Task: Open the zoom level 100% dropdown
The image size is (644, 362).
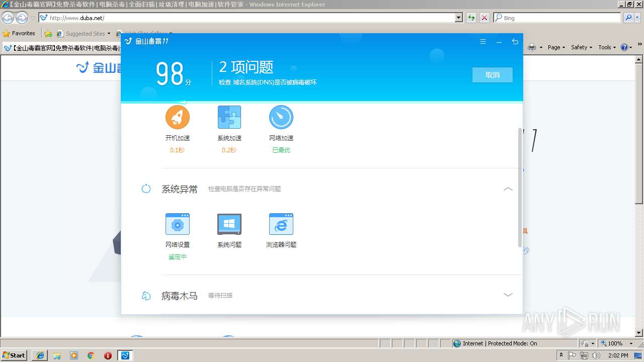Action: tap(631, 343)
